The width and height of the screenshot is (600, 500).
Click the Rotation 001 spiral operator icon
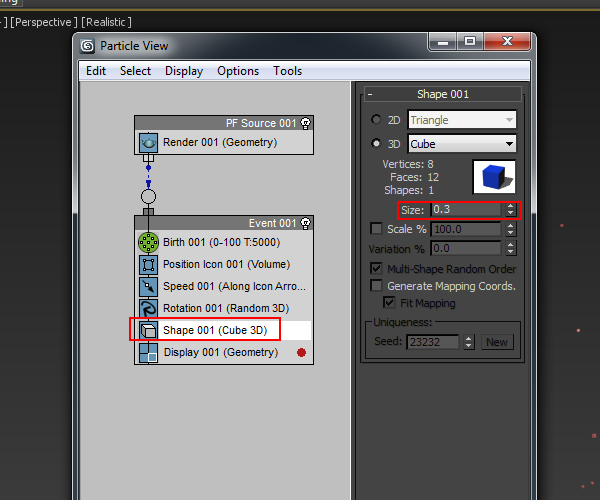[148, 308]
